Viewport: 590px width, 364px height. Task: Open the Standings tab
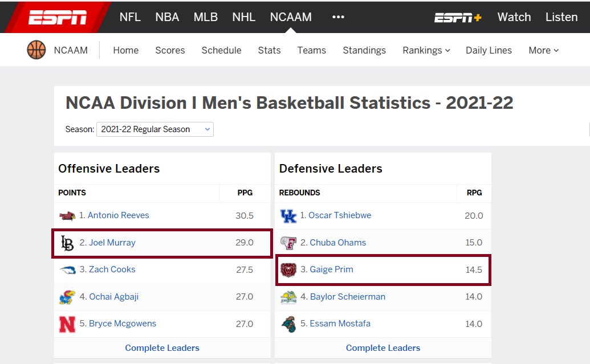[x=364, y=50]
